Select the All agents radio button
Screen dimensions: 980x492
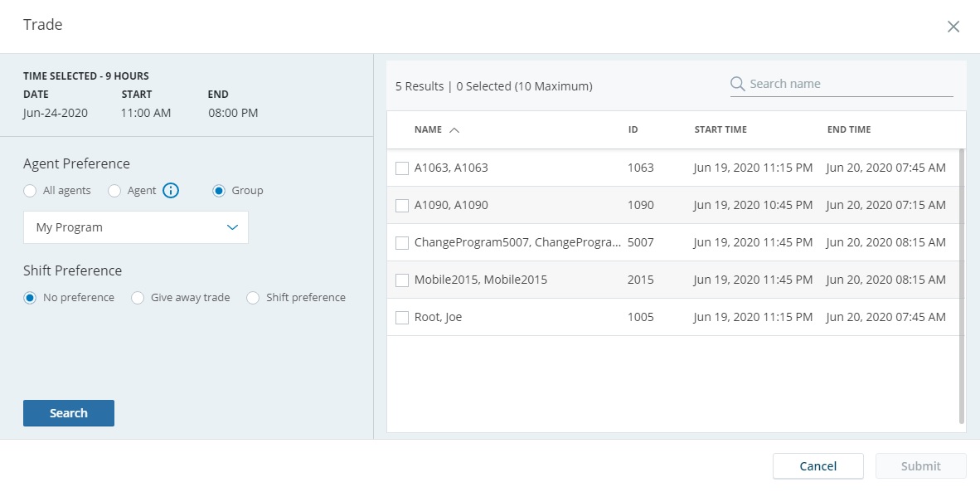tap(30, 191)
